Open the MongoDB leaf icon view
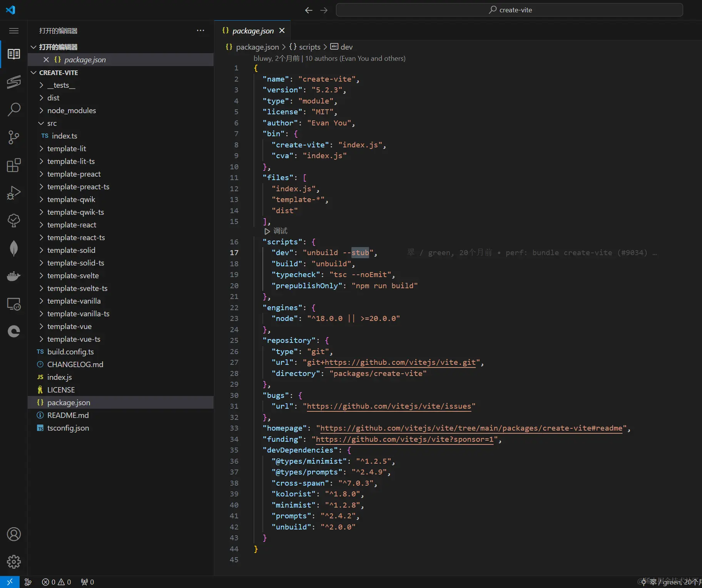The height and width of the screenshot is (588, 702). (14, 248)
